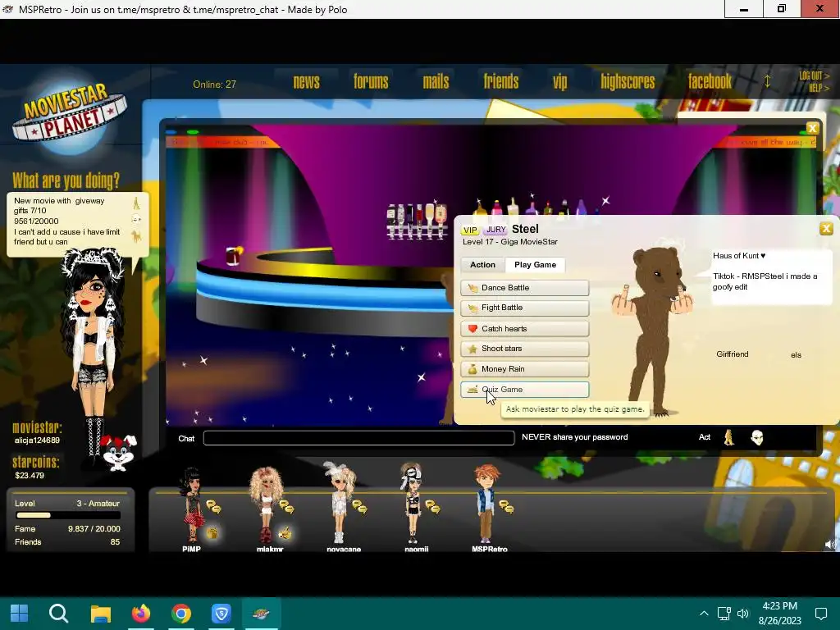Open File Explorer from the taskbar
Image resolution: width=840 pixels, height=630 pixels.
point(100,613)
